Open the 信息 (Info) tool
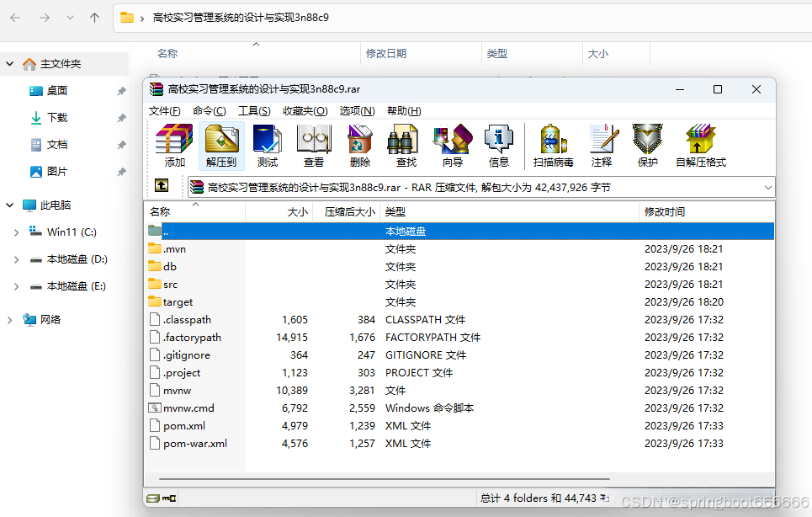This screenshot has width=812, height=517. pos(499,146)
